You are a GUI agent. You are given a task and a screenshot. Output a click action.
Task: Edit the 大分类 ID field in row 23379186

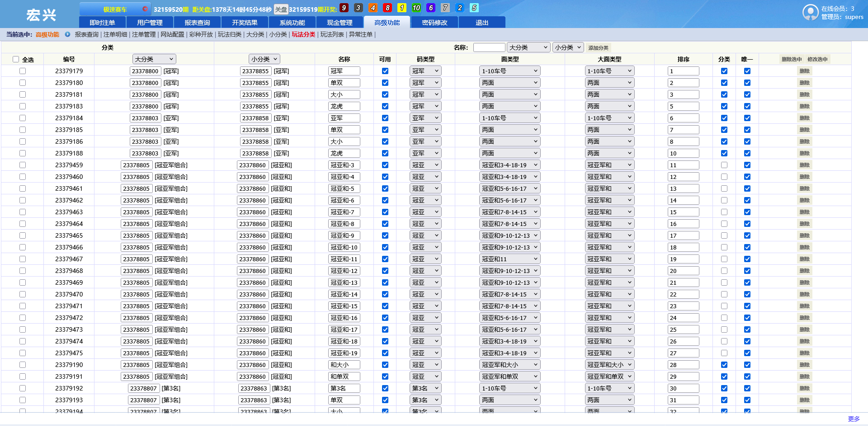pos(145,141)
